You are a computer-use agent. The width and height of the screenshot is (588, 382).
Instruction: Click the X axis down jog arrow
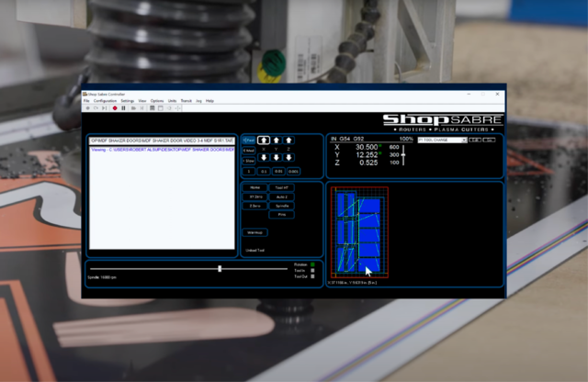click(264, 157)
